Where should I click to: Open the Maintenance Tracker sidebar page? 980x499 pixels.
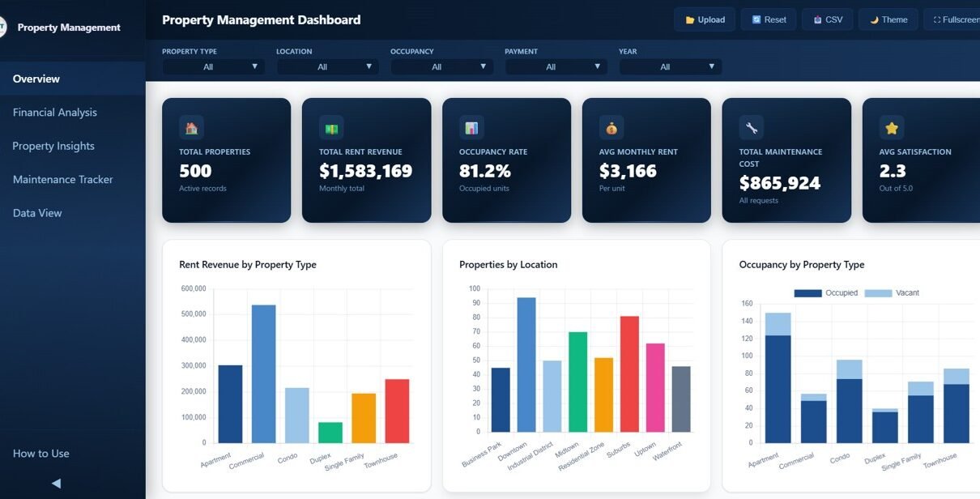[63, 180]
